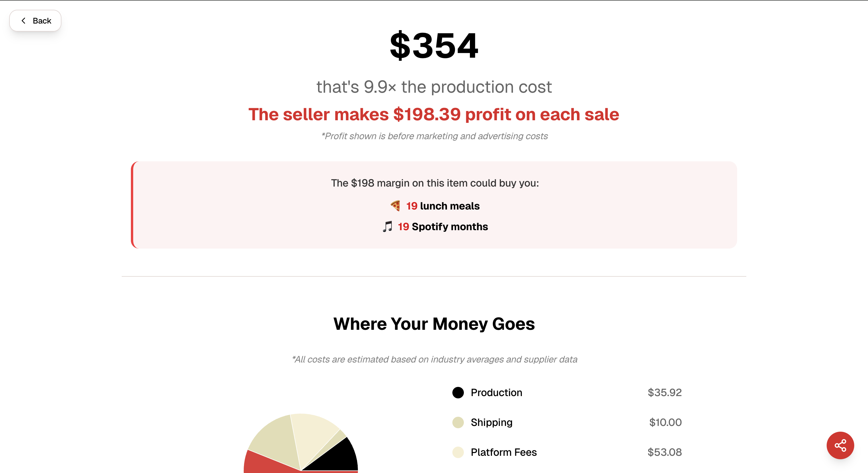Click the "19 Spotify months" text
The width and height of the screenshot is (868, 473).
point(443,227)
